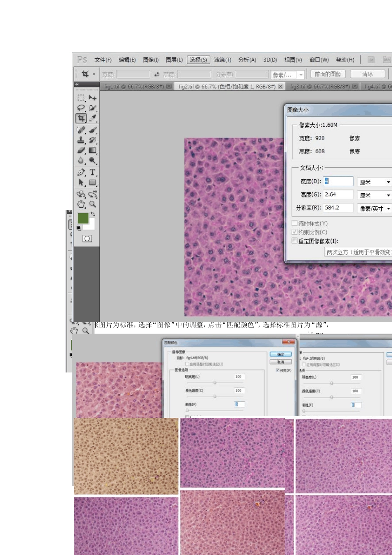Select the Crop tool in toolbox
392x555 pixels.
click(81, 118)
